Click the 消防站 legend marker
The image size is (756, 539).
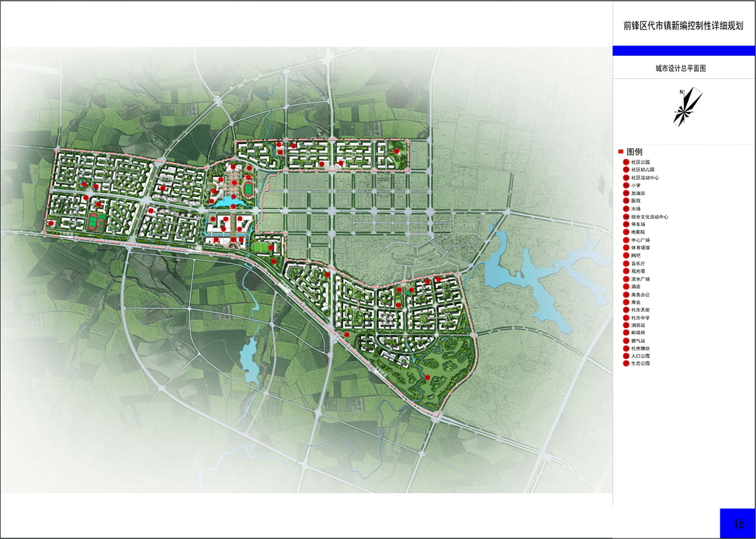point(626,325)
